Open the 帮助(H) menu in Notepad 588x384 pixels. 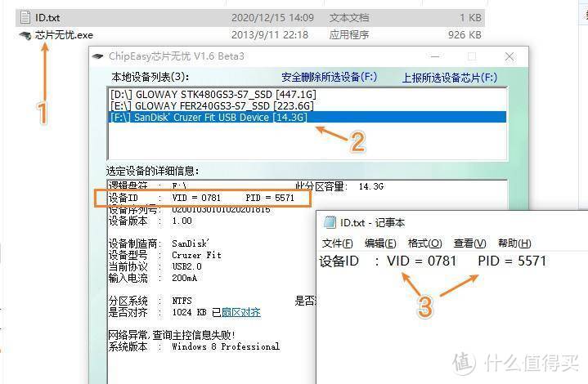[x=514, y=243]
